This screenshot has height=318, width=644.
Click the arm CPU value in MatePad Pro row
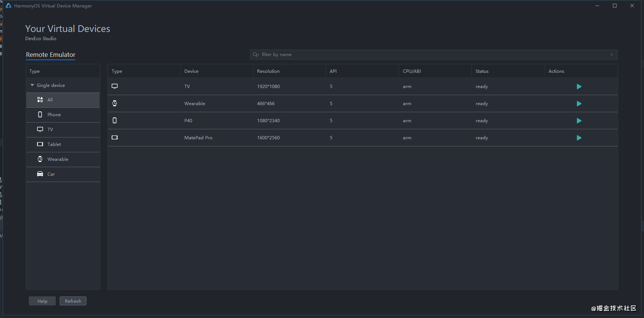point(407,138)
